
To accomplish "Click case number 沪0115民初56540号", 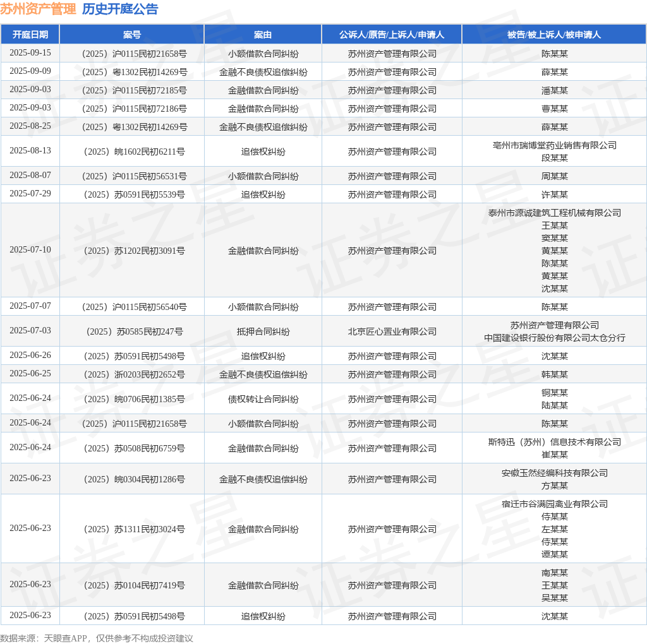I will click(135, 307).
